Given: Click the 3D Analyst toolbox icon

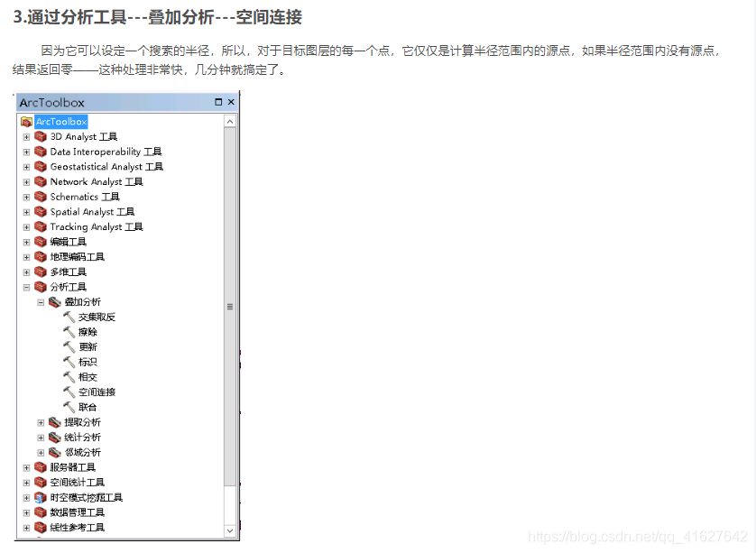Looking at the screenshot, I should click(41, 137).
